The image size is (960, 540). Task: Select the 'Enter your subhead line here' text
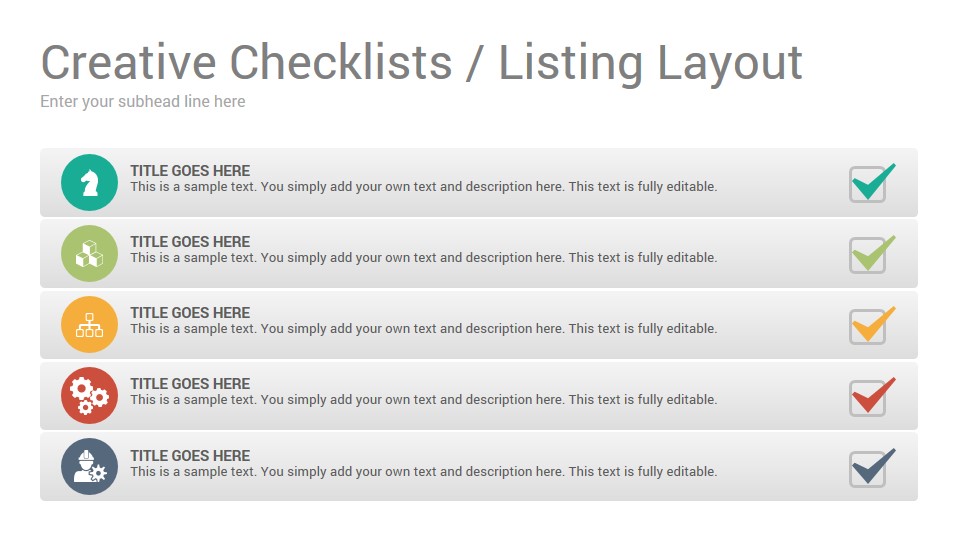coord(143,102)
